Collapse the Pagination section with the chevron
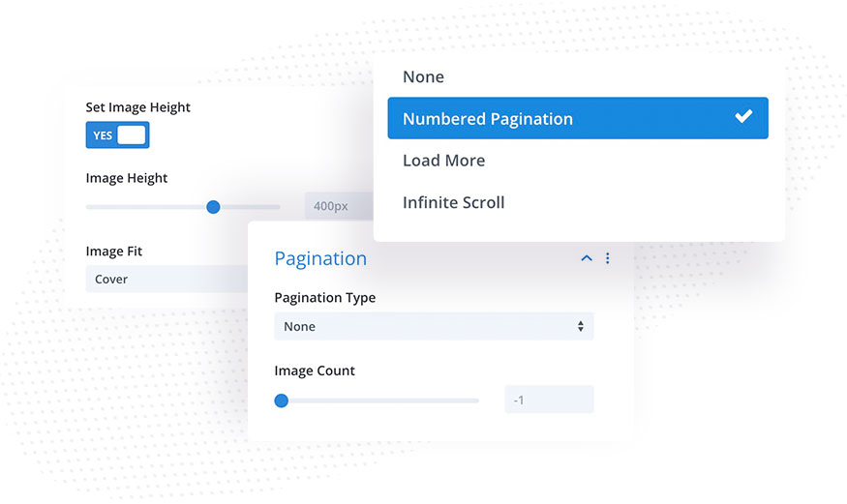Viewport: 847px width, 504px height. 586,258
